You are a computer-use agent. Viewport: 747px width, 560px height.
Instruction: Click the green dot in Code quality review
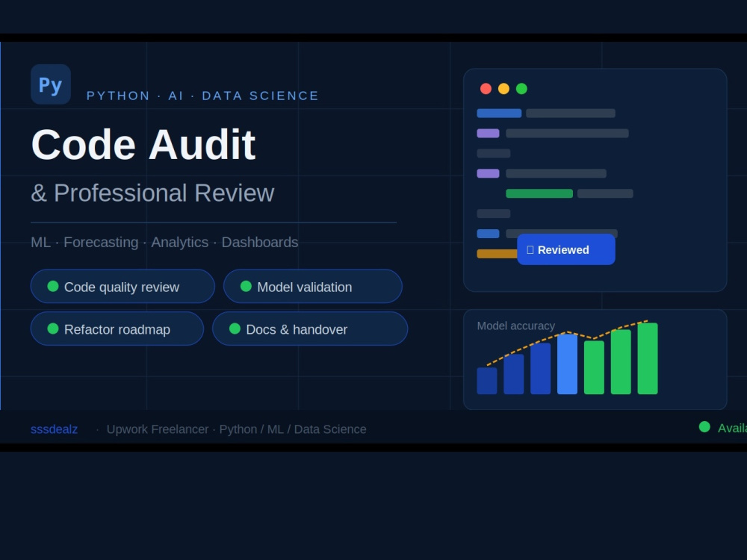[x=53, y=286]
